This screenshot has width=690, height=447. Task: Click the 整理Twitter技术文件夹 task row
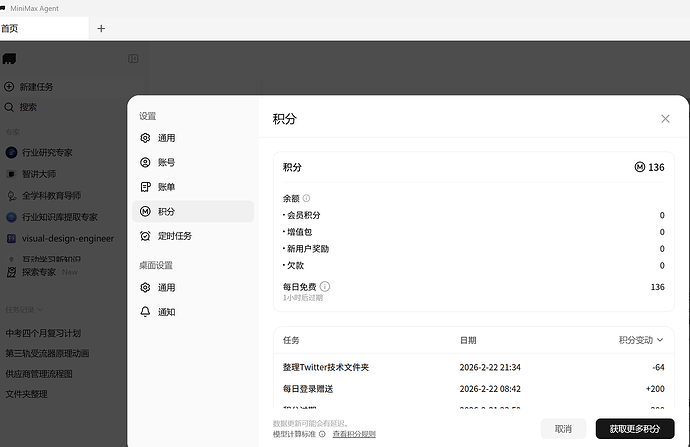(473, 367)
